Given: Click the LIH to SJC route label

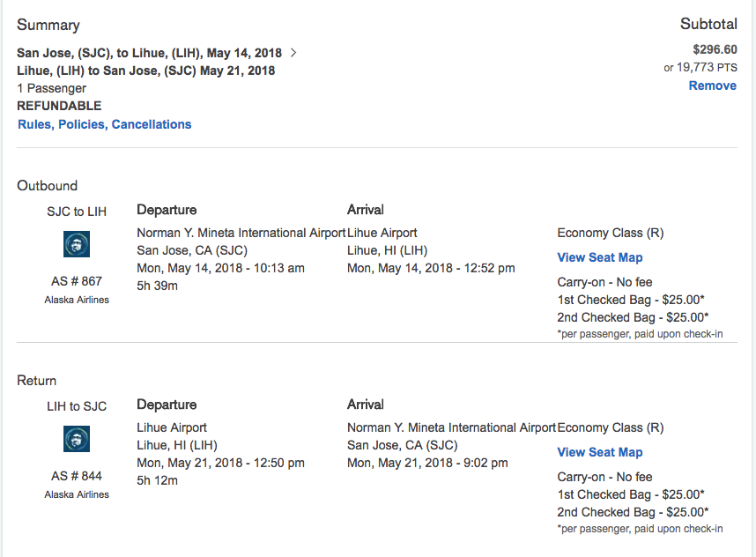Looking at the screenshot, I should click(77, 406).
